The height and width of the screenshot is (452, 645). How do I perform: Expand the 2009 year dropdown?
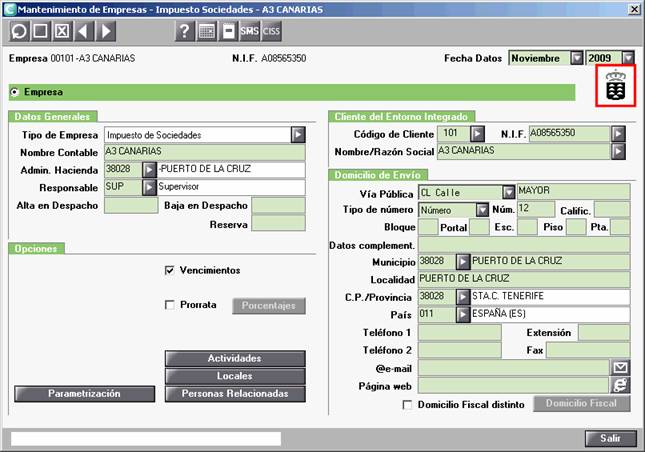(628, 58)
